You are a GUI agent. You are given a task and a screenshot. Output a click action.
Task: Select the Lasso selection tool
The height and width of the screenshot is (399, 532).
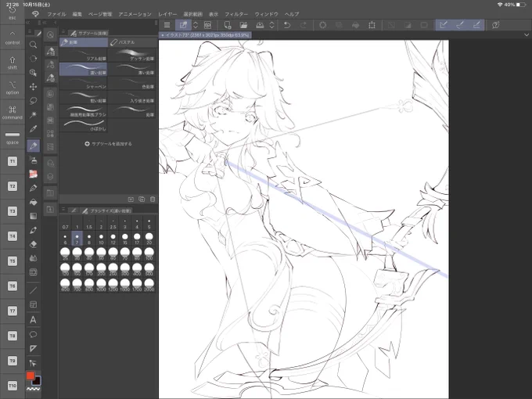[x=33, y=101]
